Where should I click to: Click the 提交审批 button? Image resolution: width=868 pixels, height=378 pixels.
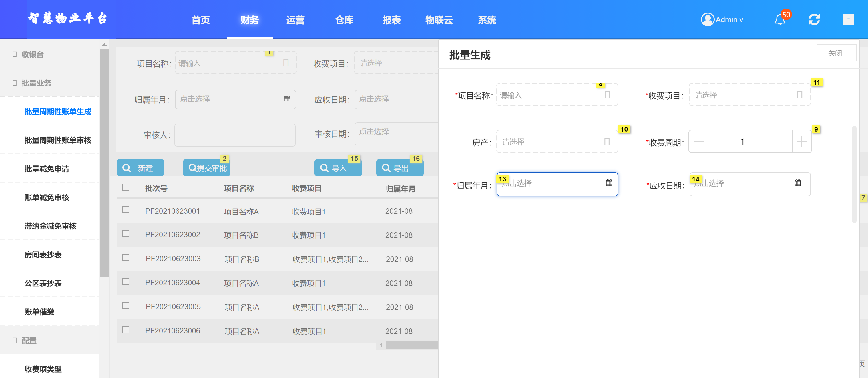[206, 168]
